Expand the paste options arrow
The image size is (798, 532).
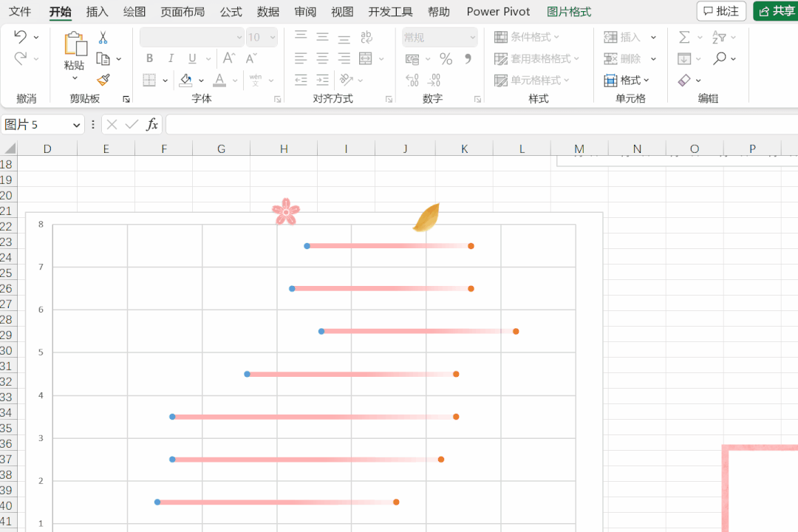point(75,78)
